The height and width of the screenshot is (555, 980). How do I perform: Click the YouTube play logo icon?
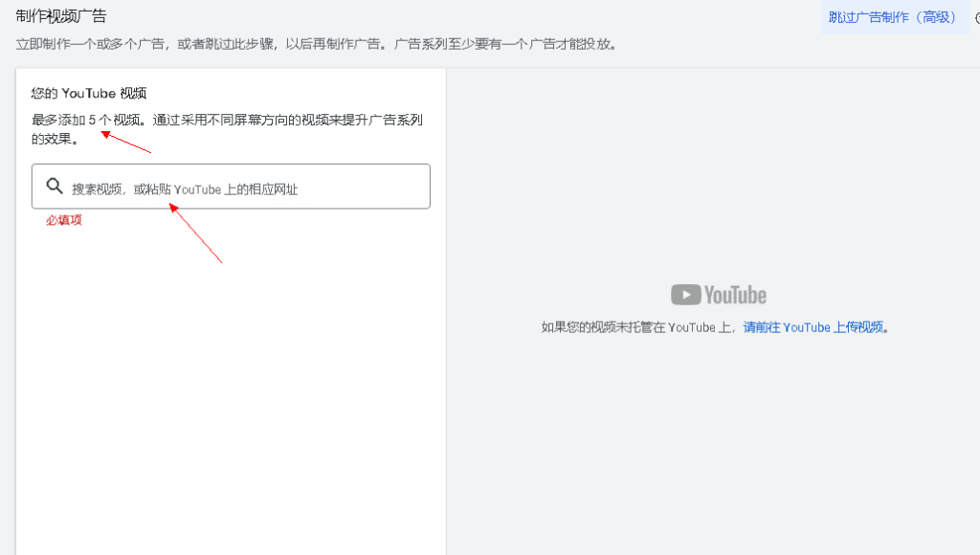click(685, 295)
